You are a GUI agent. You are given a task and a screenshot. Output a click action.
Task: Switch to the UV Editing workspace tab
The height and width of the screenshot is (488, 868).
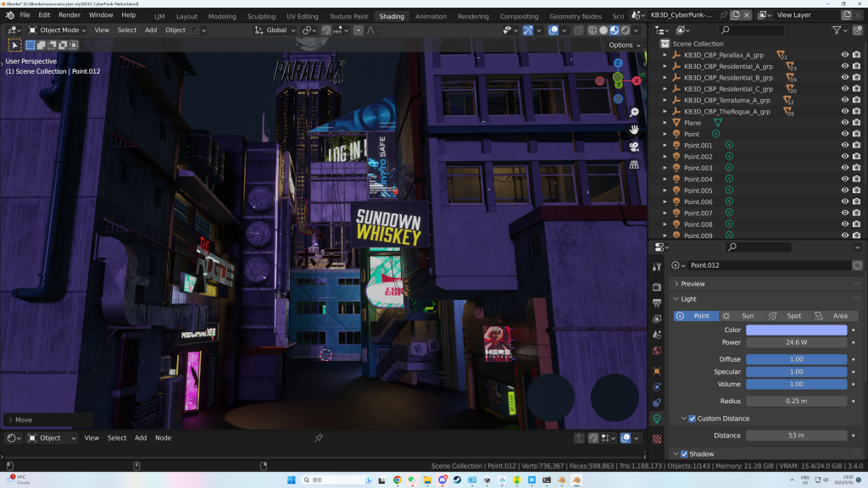(x=303, y=17)
